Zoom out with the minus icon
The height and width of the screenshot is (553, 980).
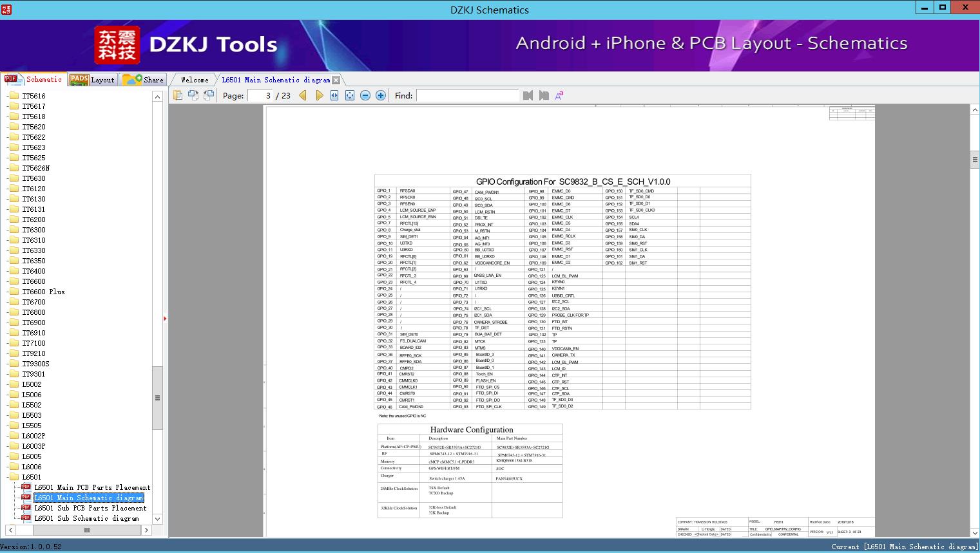click(365, 95)
